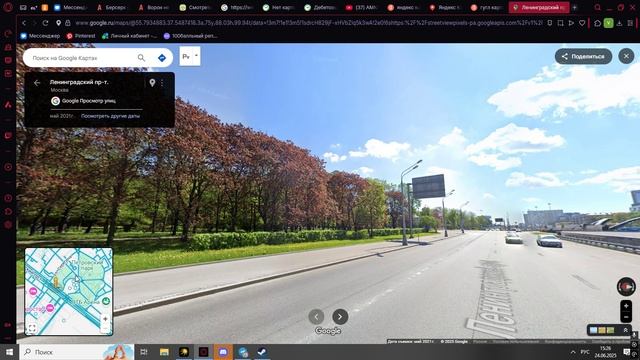
Task: Click the browser back button
Action: tap(24, 23)
